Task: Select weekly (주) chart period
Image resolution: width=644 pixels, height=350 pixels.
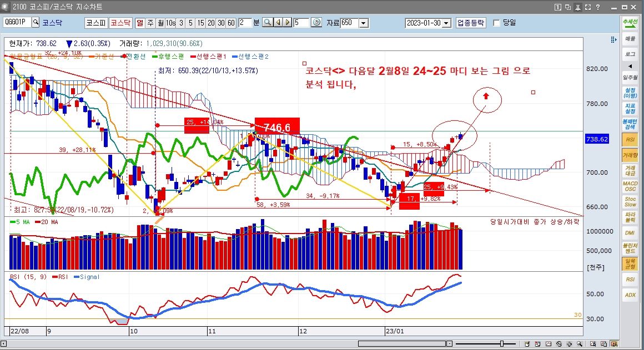Action: click(x=150, y=23)
